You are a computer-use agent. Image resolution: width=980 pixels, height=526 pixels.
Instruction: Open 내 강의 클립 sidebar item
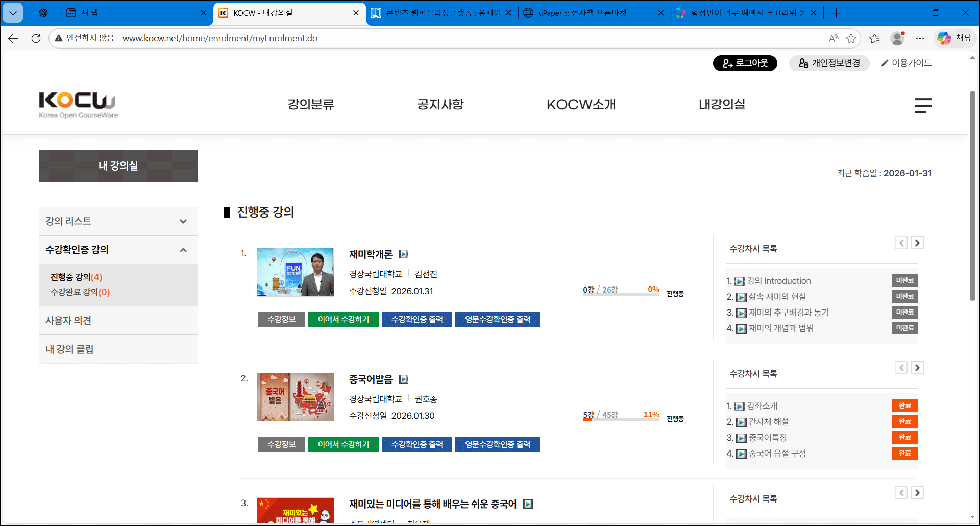coord(118,349)
